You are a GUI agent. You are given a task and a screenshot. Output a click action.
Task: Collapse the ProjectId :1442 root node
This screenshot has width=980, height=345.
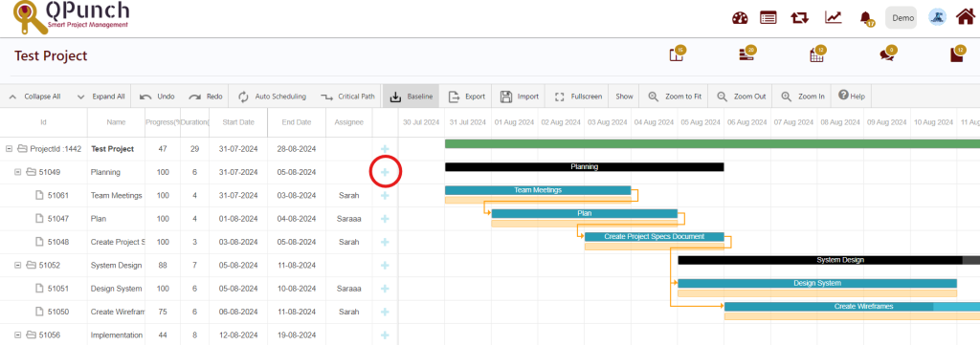click(x=9, y=149)
